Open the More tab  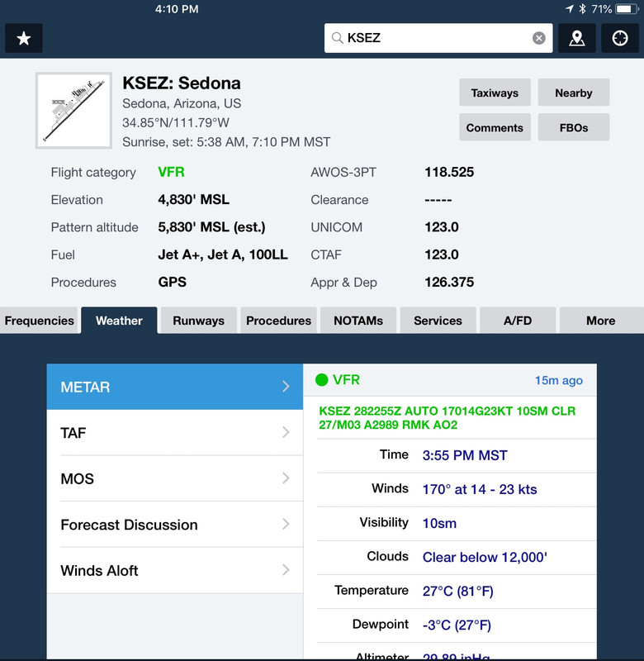click(601, 321)
